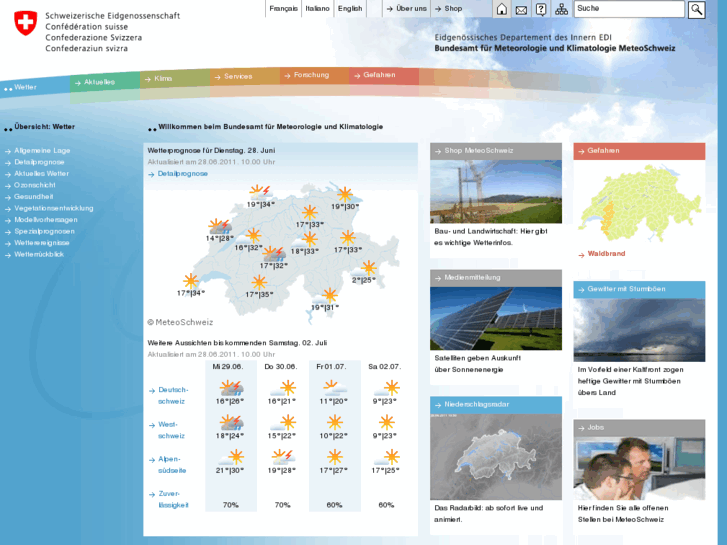Image resolution: width=727 pixels, height=545 pixels.
Task: Click the thunderstorm icon above 19°|34°
Action: click(x=261, y=192)
